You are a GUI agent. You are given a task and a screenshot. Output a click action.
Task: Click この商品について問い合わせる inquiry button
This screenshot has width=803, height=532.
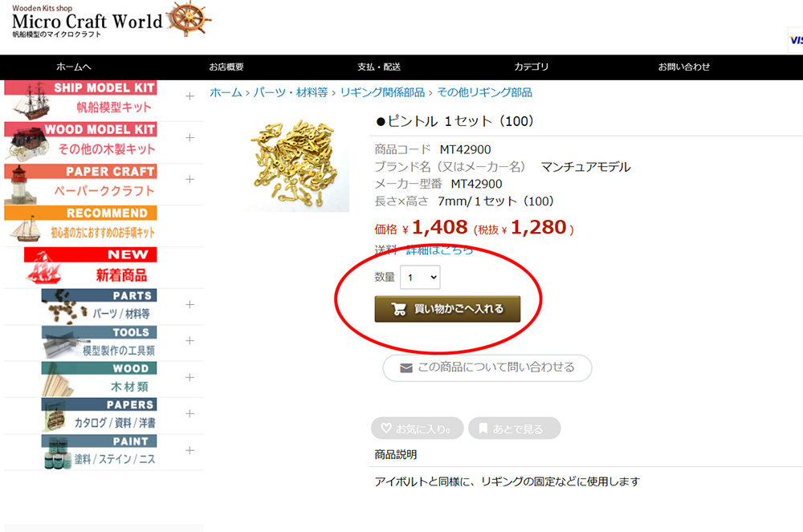pos(487,368)
